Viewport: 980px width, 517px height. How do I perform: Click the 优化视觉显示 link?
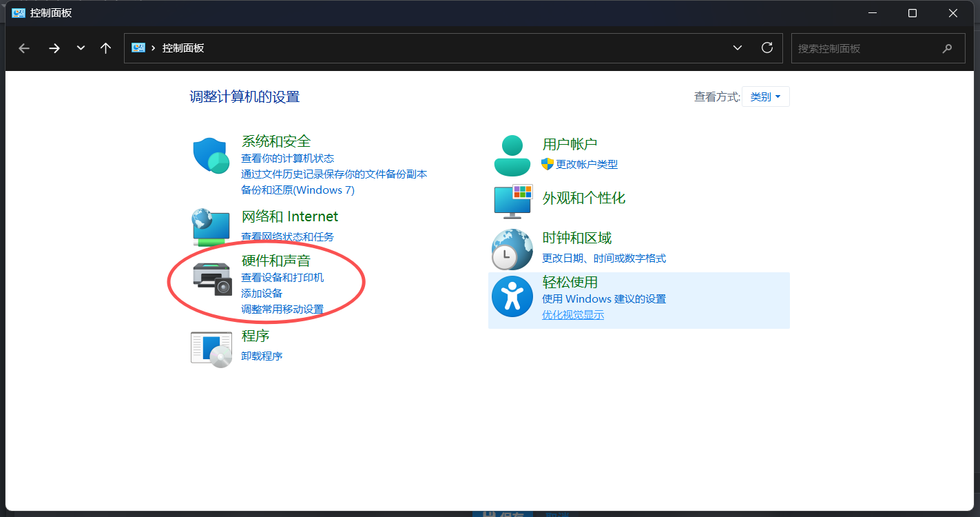[573, 315]
